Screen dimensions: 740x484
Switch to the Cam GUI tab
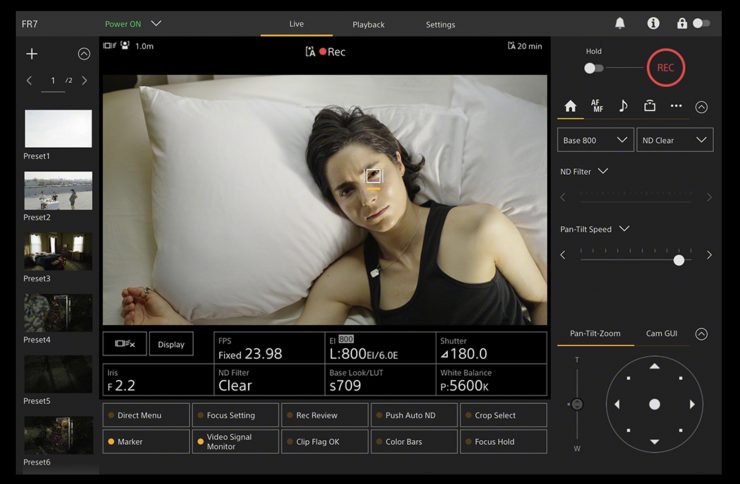663,333
